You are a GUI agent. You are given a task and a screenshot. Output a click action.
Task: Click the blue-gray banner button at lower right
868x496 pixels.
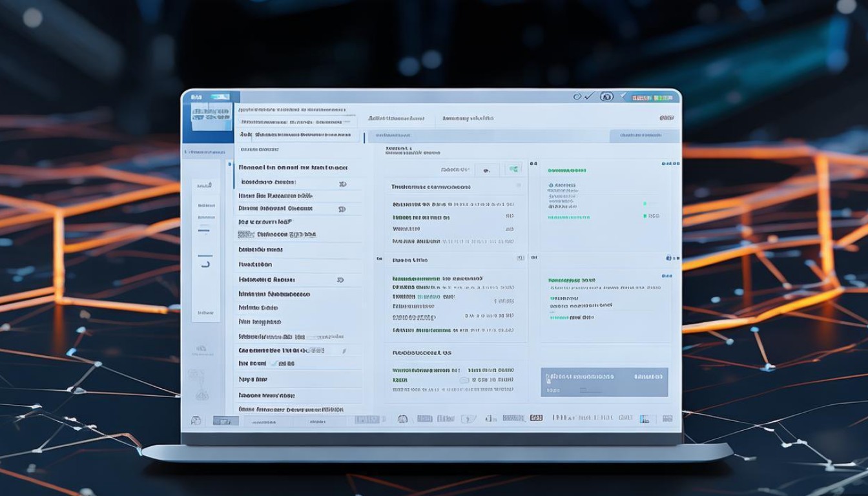[604, 382]
